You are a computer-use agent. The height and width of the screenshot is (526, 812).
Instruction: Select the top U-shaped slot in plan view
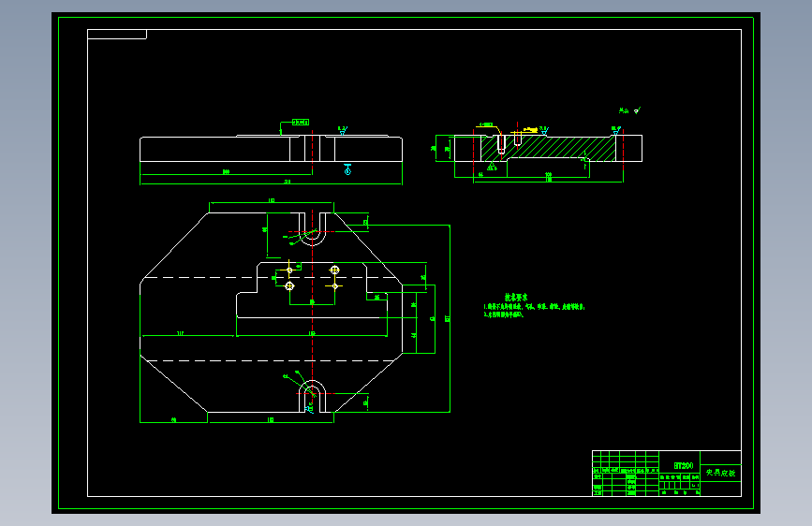(x=312, y=228)
